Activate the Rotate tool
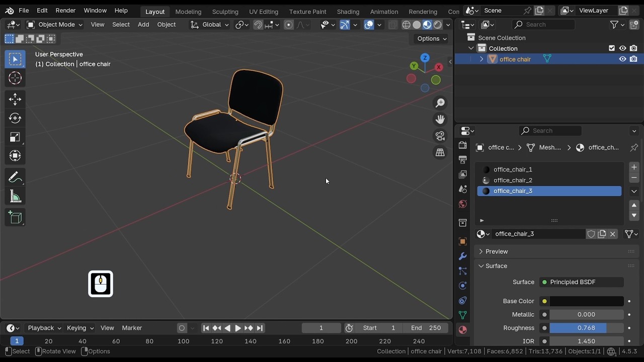644x362 pixels. [15, 118]
